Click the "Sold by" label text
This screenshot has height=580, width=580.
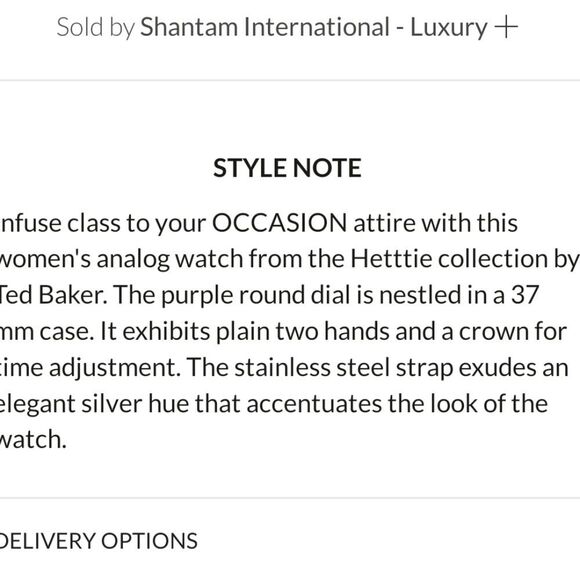tap(95, 28)
